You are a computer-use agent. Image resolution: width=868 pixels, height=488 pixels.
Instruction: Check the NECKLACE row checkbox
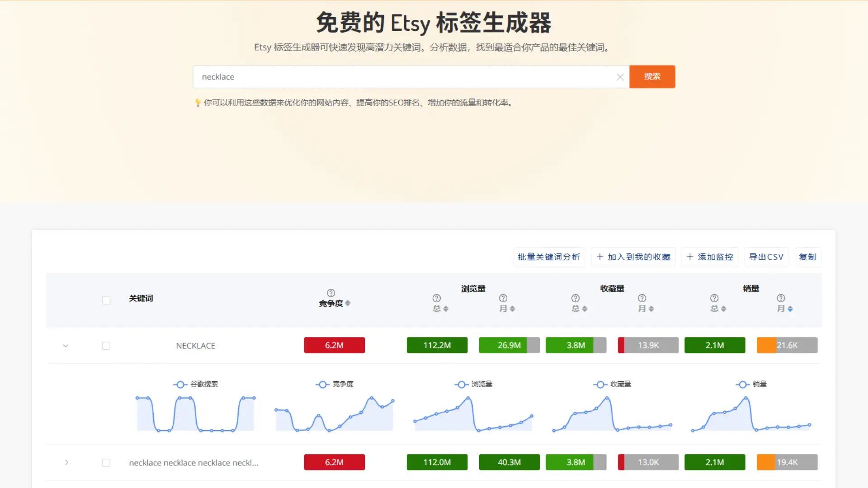[x=106, y=346]
